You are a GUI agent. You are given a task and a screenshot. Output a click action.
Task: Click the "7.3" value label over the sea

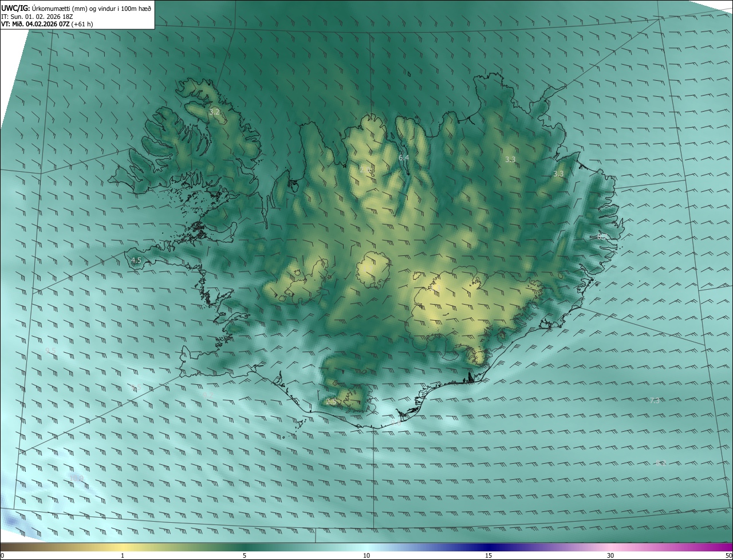point(655,400)
